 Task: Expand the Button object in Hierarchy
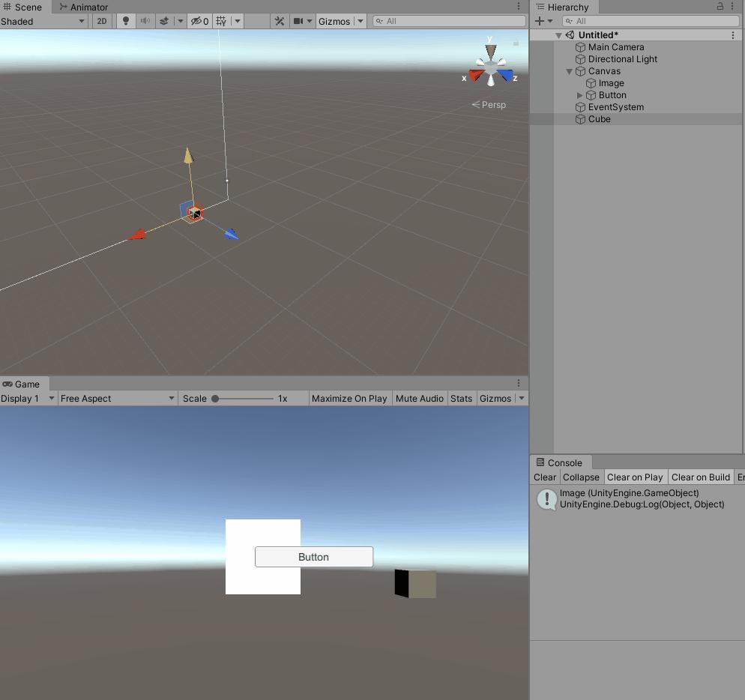tap(579, 95)
